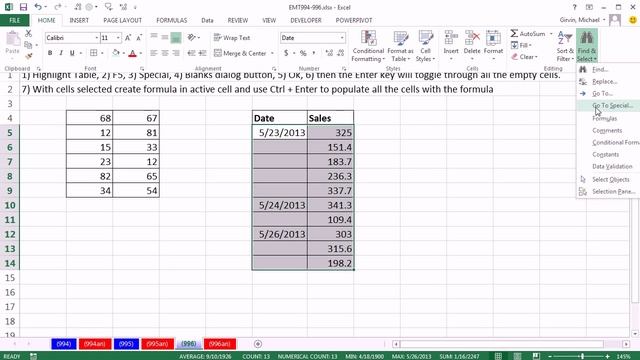Click Merge & Center button

click(x=240, y=53)
